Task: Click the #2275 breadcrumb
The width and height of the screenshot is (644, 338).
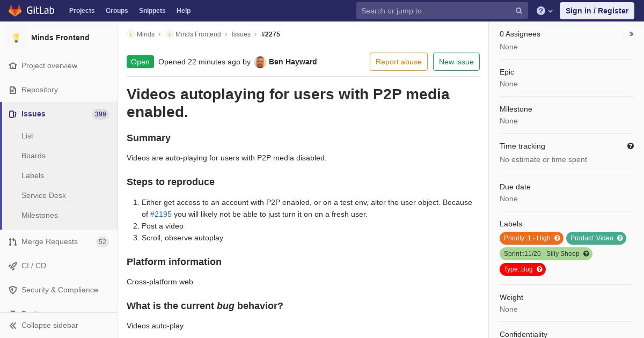Action: click(270, 34)
